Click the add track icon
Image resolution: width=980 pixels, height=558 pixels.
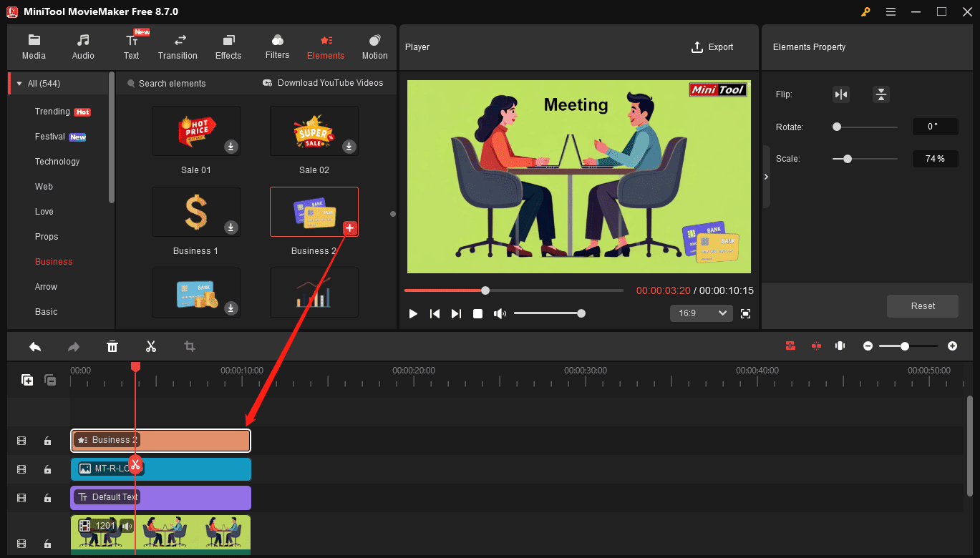pyautogui.click(x=27, y=380)
